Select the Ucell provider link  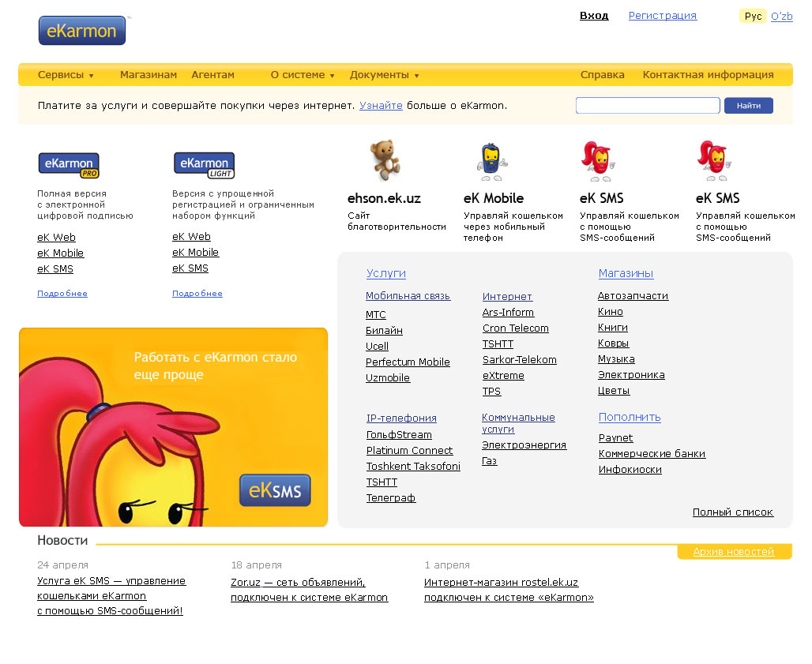click(377, 347)
